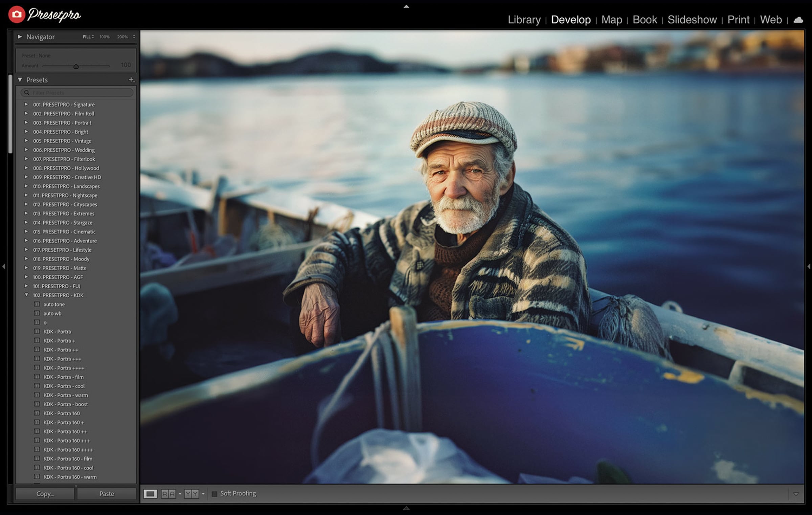Select the Before/After YY view icon
Image resolution: width=812 pixels, height=515 pixels.
pos(191,494)
